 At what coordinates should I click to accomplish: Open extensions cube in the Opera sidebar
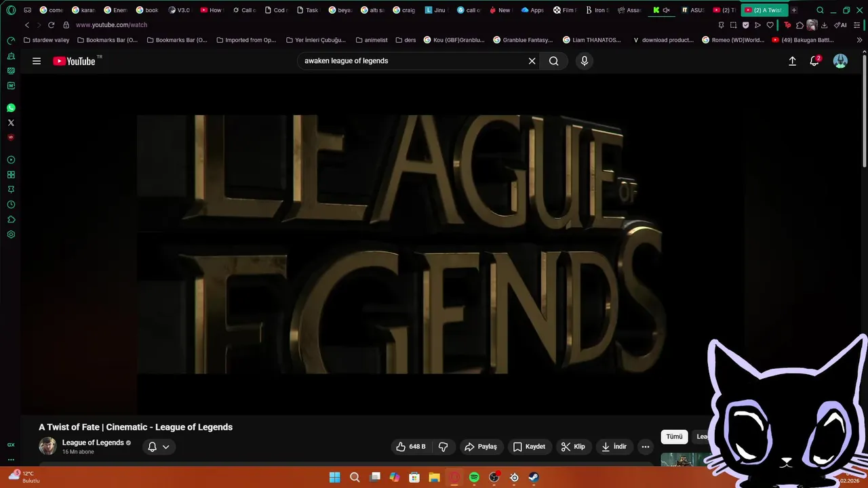(11, 220)
